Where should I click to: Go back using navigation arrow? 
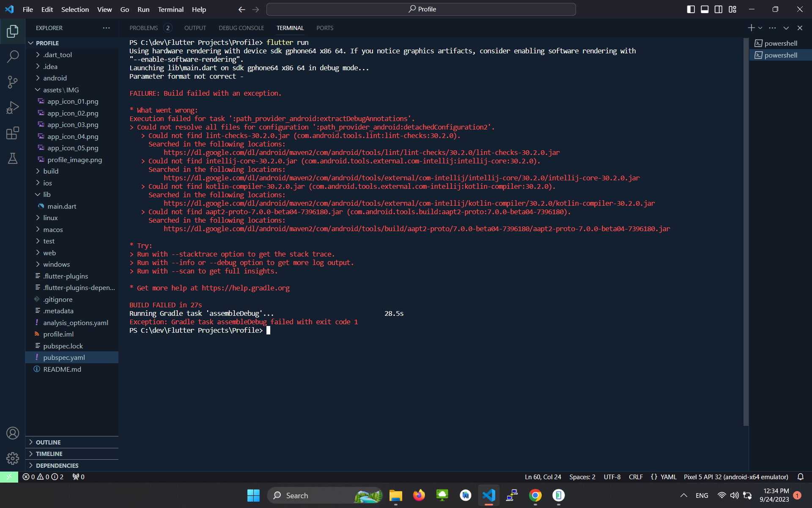pos(241,9)
